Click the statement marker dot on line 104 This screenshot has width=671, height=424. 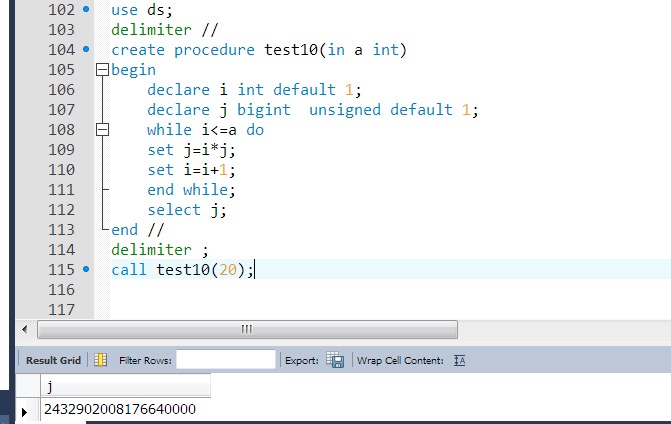(x=86, y=49)
